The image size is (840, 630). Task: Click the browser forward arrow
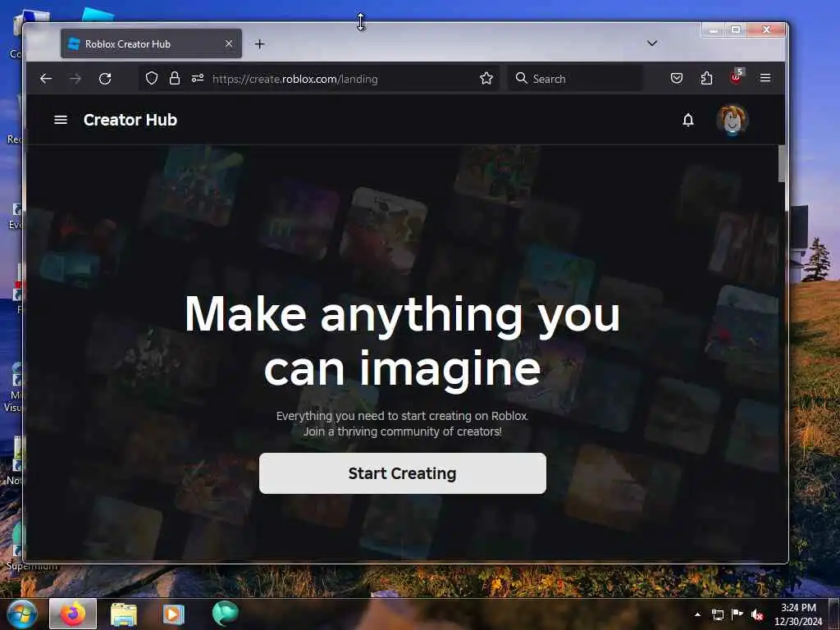pos(75,79)
